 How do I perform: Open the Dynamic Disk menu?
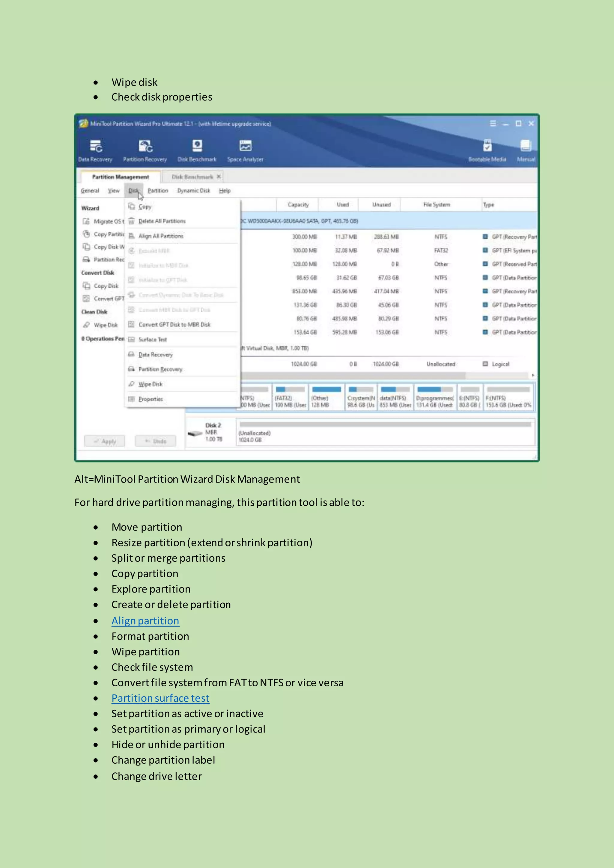click(x=194, y=191)
